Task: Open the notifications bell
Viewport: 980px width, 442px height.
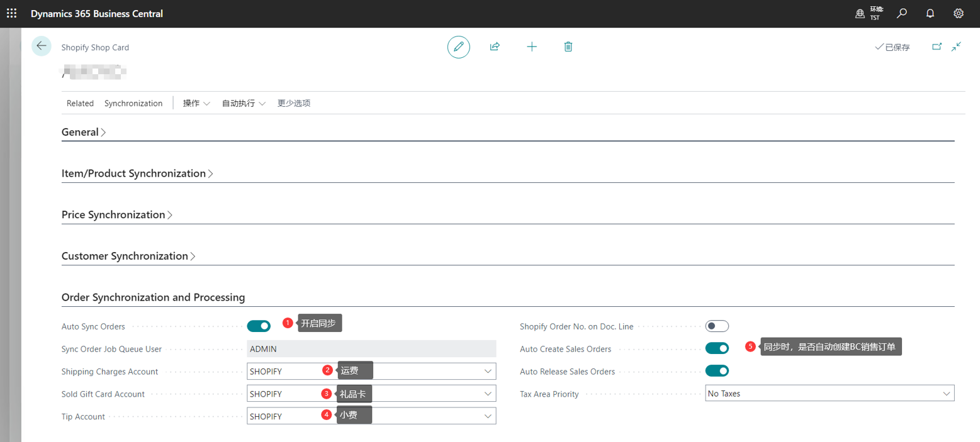Action: pos(930,13)
